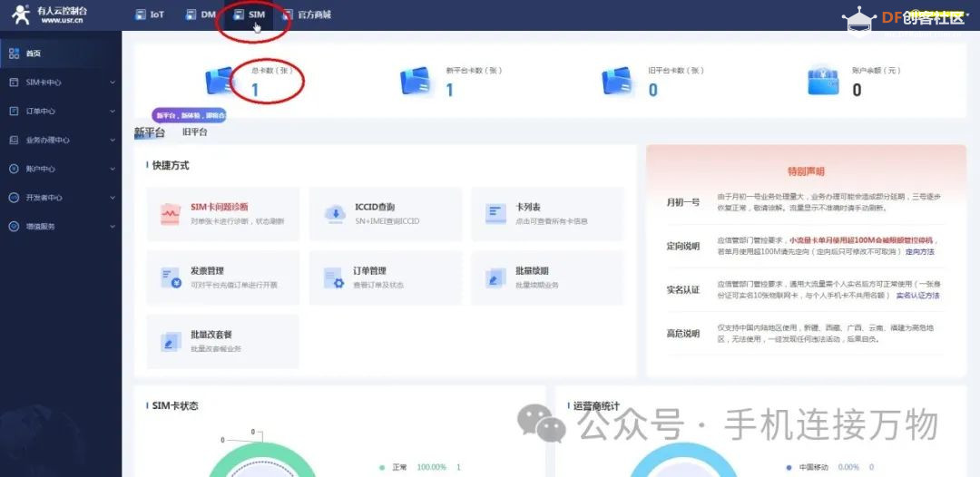980x477 pixels.
Task: Click the 账户余额 value 0
Action: point(857,90)
